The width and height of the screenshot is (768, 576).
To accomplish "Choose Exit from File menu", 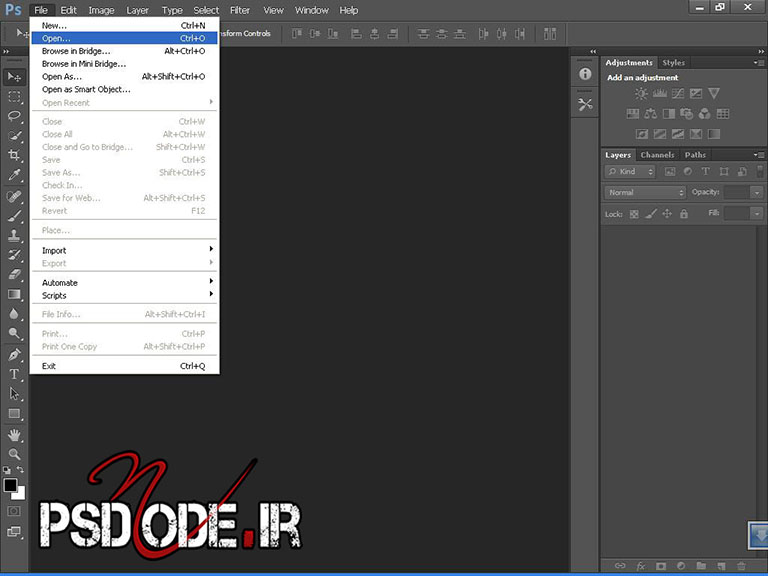I will point(124,366).
